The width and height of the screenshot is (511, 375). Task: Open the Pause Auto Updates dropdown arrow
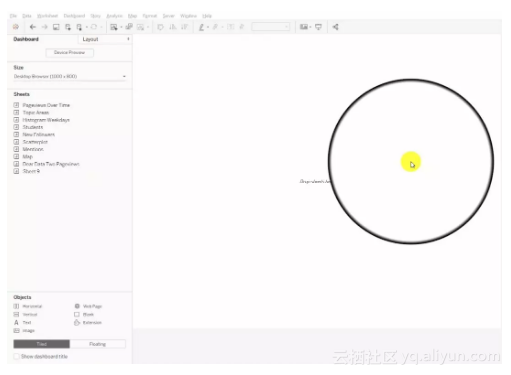pyautogui.click(x=87, y=27)
